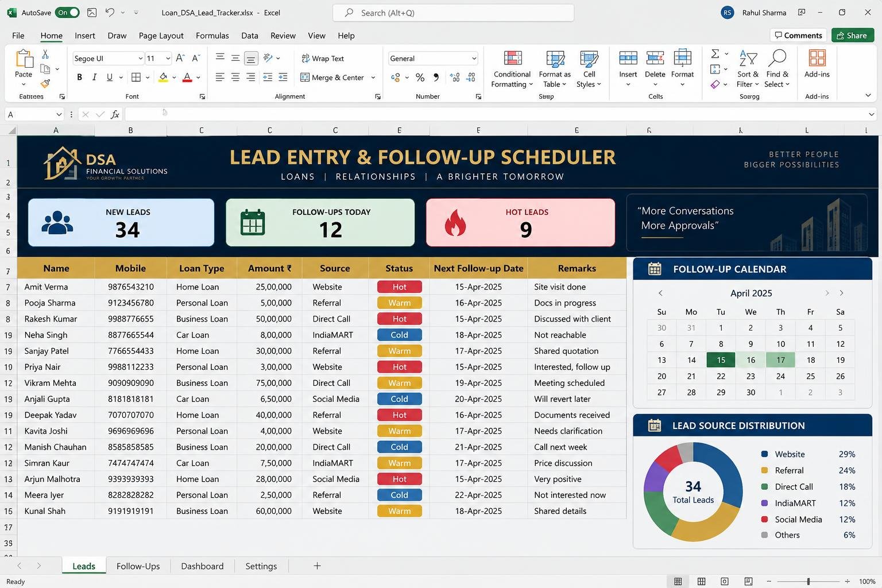This screenshot has height=588, width=882.
Task: Align cell text to the right
Action: (x=251, y=77)
